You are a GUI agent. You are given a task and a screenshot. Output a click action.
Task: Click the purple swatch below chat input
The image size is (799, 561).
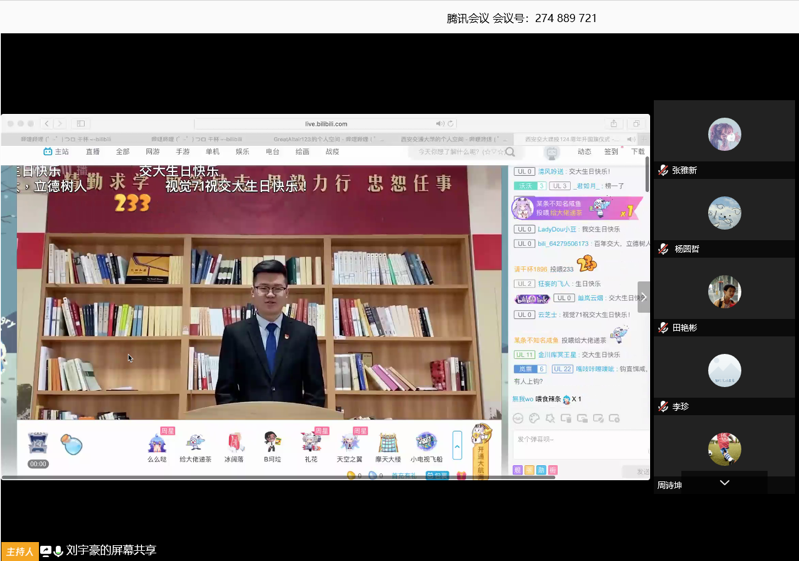pos(518,470)
